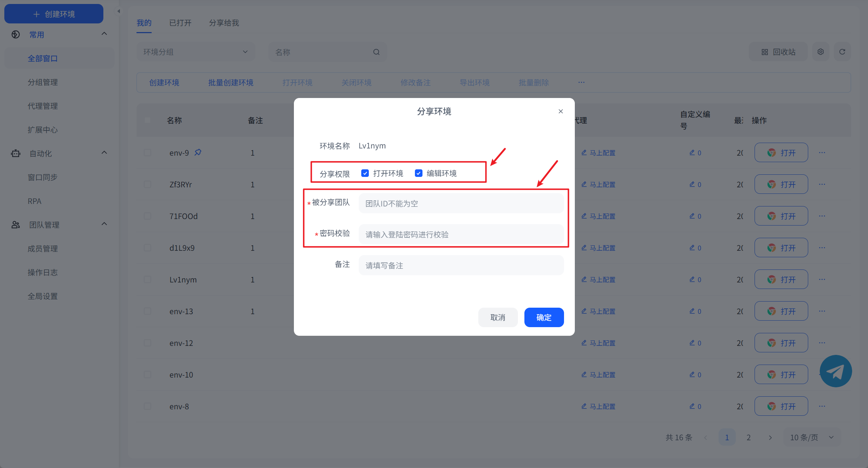Click the sidebar collapse arrow icon
The image size is (868, 468).
[x=118, y=11]
